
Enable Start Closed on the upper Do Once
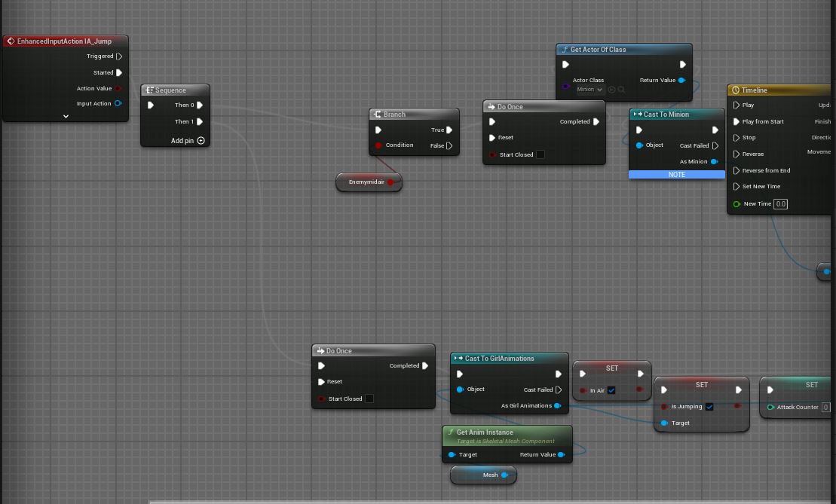[540, 155]
